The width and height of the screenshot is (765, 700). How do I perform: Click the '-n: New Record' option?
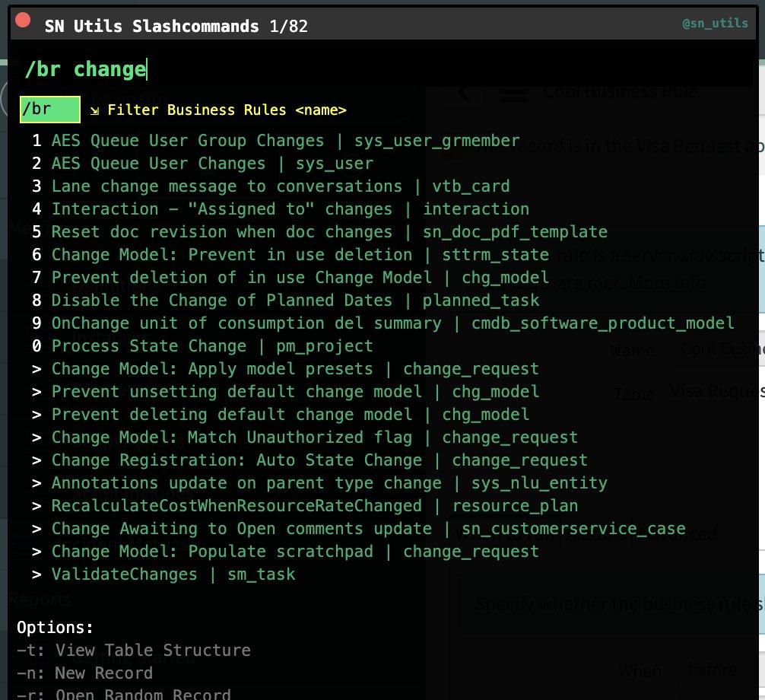pos(84,673)
